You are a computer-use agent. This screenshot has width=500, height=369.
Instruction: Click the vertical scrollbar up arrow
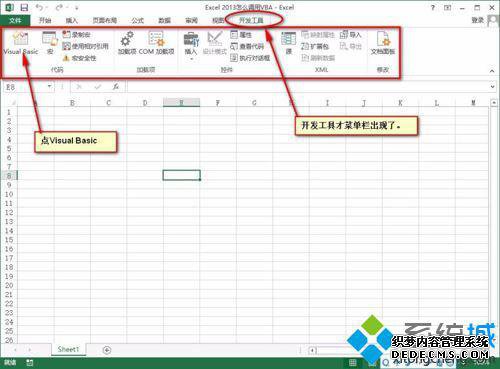[x=494, y=103]
